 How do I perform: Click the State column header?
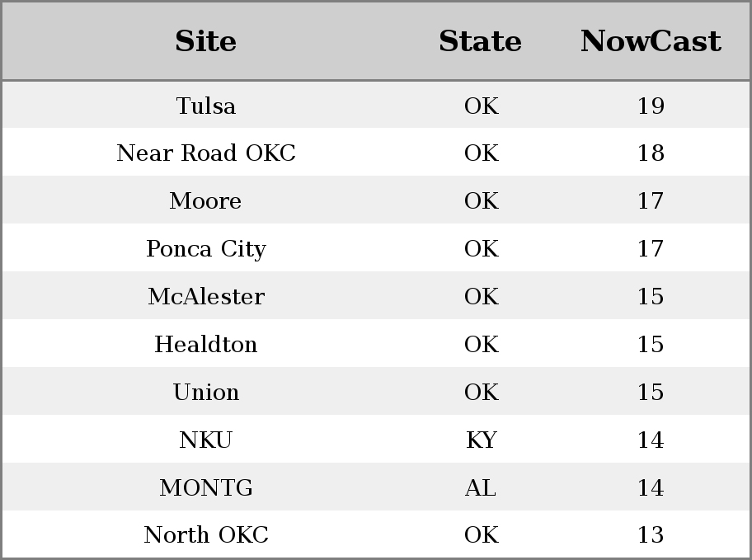point(480,41)
